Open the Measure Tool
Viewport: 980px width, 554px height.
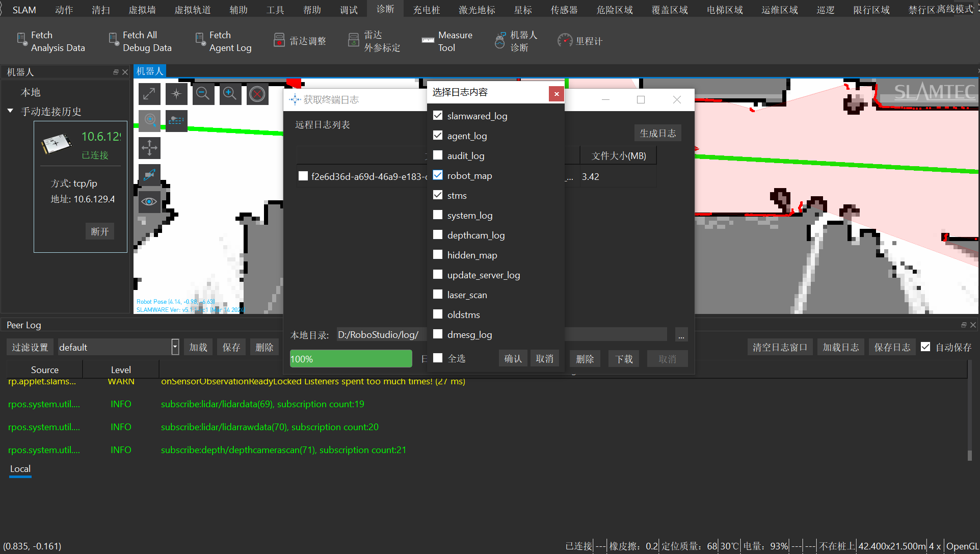point(447,41)
